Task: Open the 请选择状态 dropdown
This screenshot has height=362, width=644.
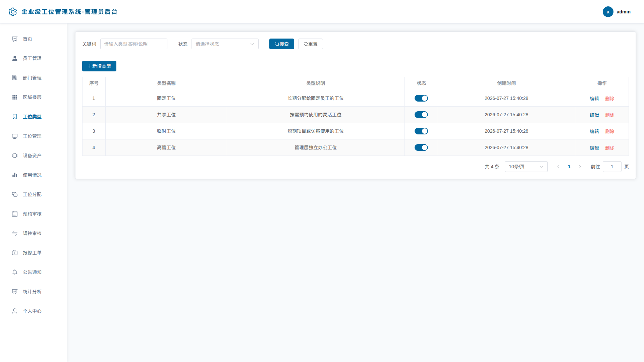Action: coord(225,44)
